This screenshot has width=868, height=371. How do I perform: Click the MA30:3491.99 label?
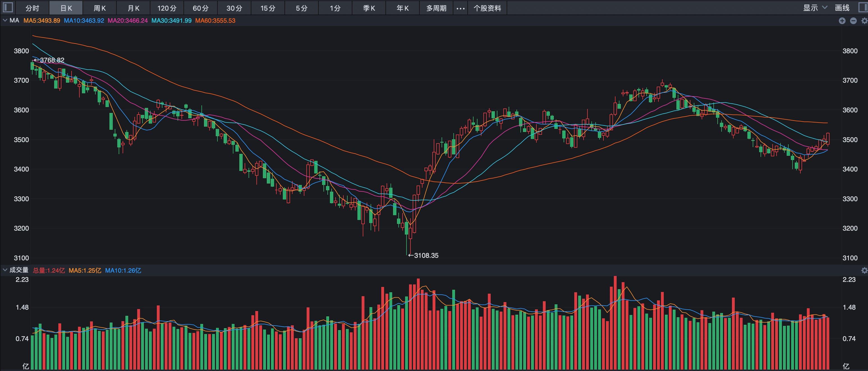click(x=171, y=20)
